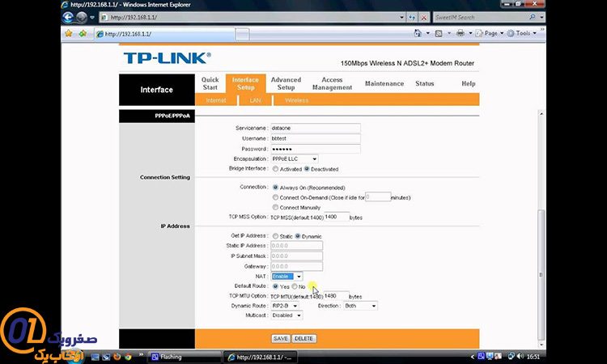Open the Direction dropdown
This screenshot has height=364, width=607.
(360, 306)
